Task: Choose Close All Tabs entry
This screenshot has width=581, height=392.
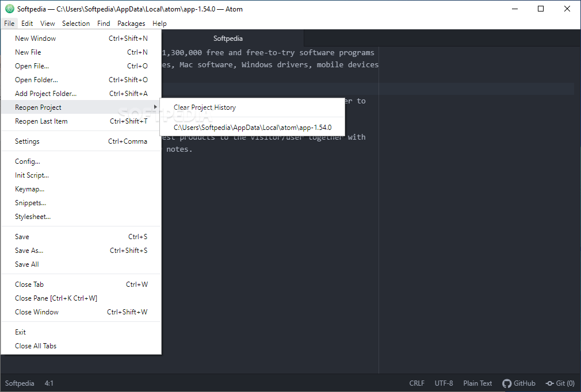Action: point(81,345)
